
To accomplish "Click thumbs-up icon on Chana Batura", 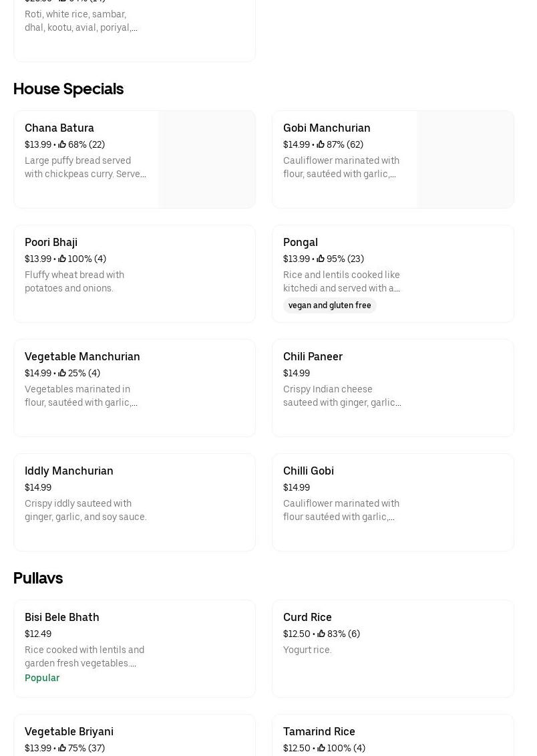I will 62,144.
